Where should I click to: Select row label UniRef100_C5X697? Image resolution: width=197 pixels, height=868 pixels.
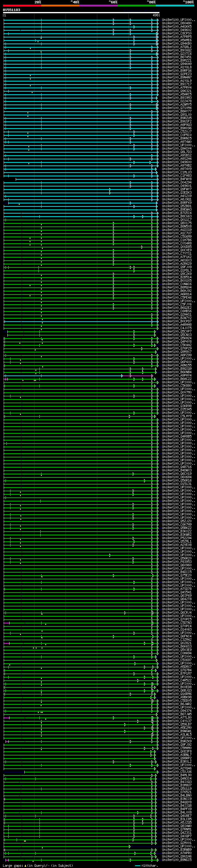click(177, 660)
